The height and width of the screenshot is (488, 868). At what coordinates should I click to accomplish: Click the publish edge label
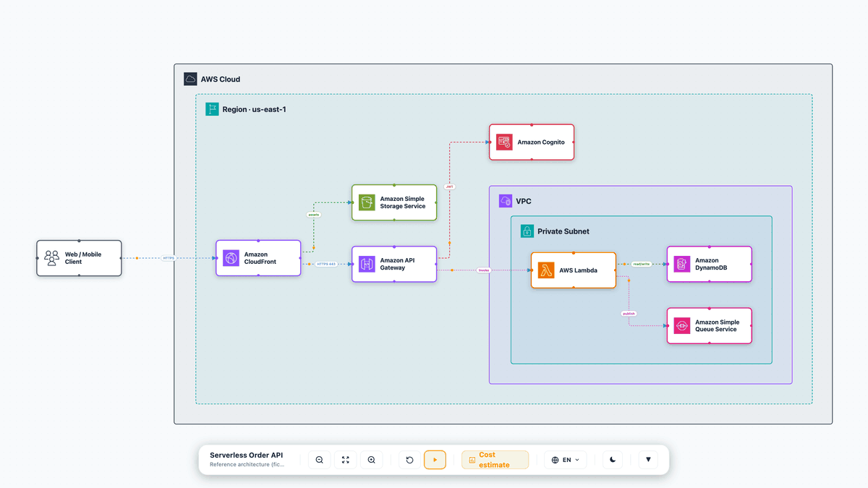629,314
